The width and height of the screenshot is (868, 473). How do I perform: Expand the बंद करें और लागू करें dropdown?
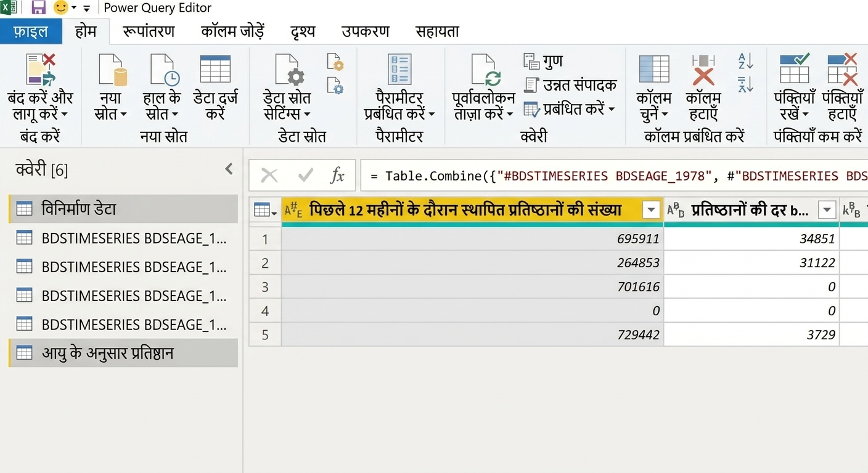[x=65, y=115]
